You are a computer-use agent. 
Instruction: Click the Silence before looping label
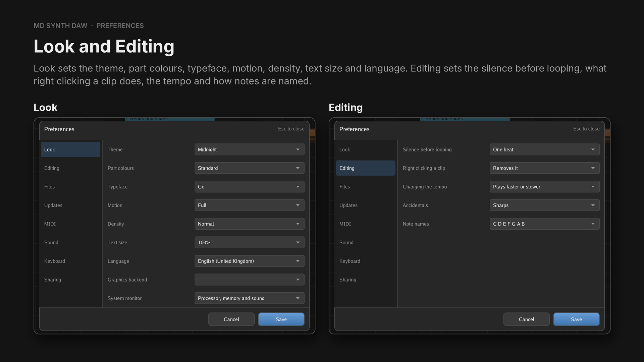point(427,149)
